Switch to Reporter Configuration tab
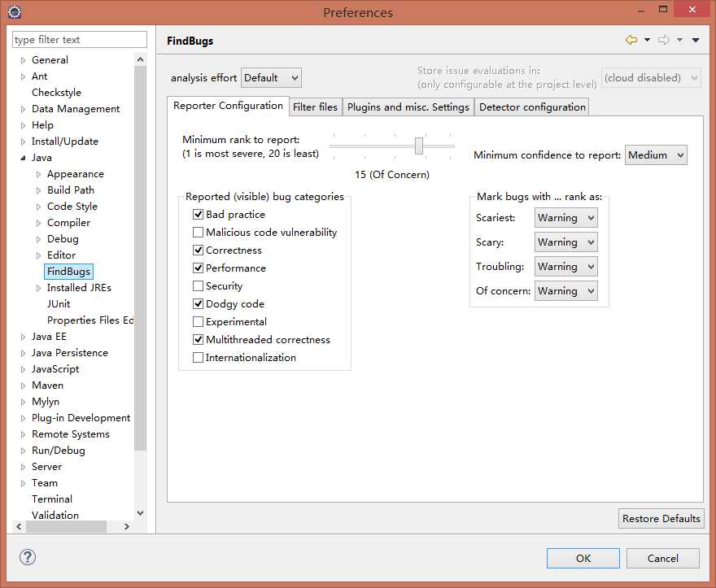 pos(228,106)
